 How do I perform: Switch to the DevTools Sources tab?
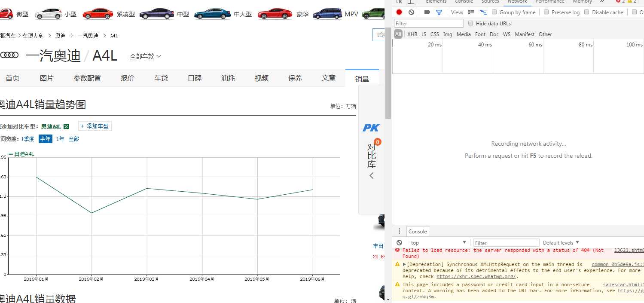click(x=490, y=2)
